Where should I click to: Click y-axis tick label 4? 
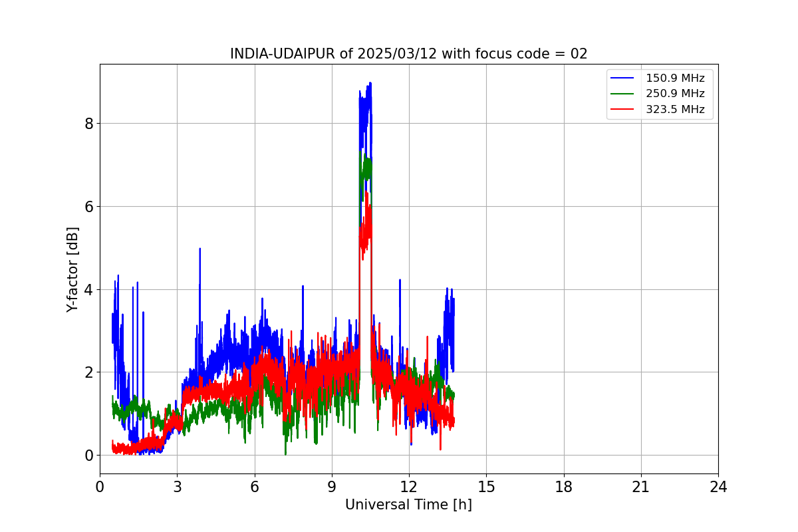coord(88,290)
